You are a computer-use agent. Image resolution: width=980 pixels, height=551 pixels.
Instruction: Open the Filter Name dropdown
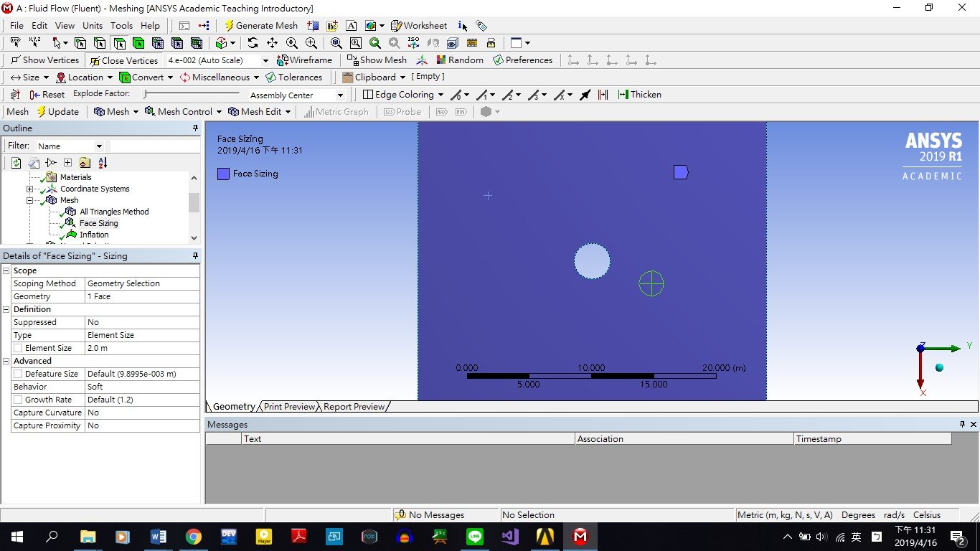tap(99, 146)
